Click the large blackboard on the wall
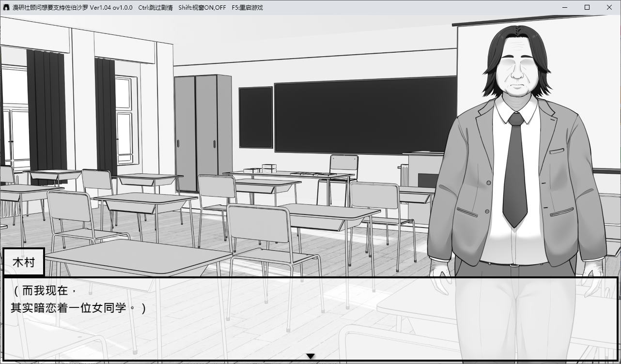This screenshot has height=364, width=621. click(363, 115)
